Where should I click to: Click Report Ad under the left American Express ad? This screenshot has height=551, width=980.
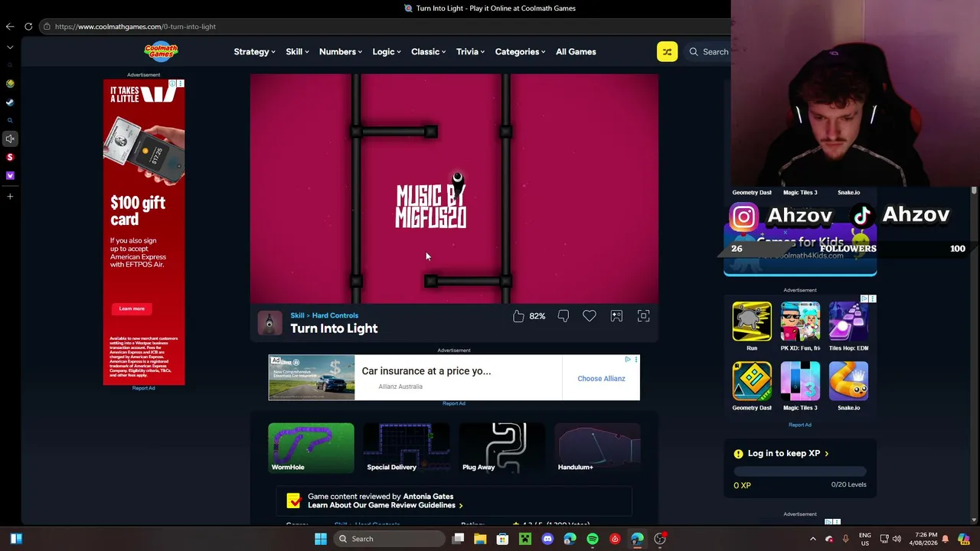pos(143,389)
